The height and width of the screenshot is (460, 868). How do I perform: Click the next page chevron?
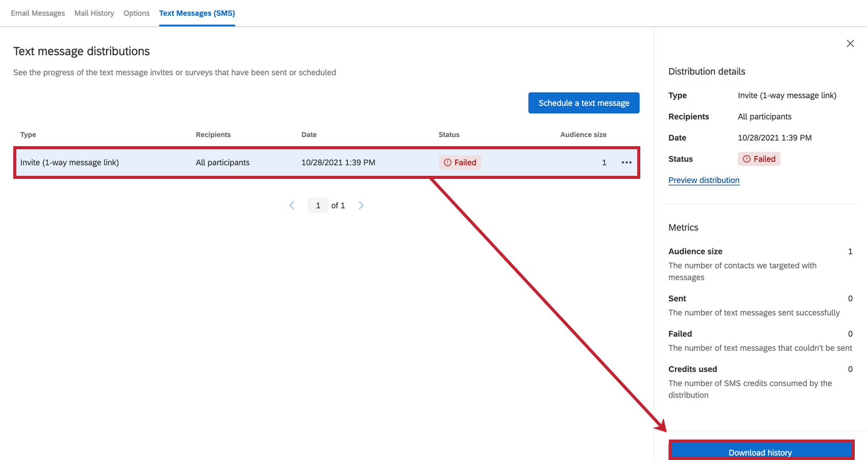(361, 205)
